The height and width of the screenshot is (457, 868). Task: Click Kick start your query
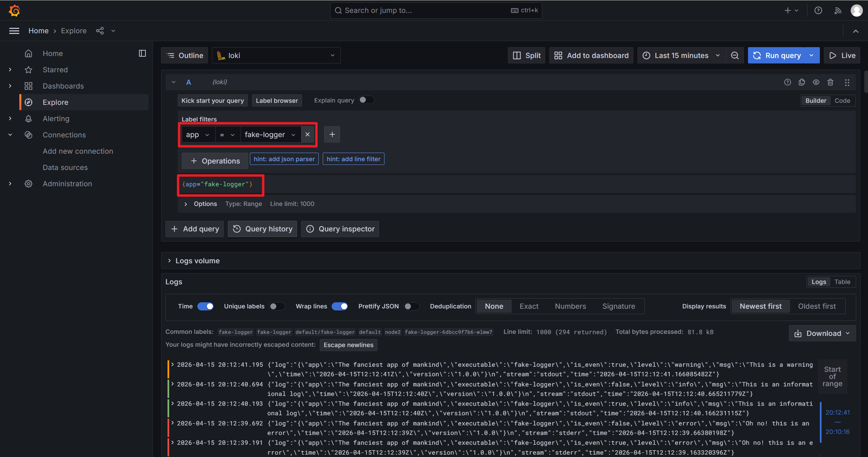pos(213,101)
